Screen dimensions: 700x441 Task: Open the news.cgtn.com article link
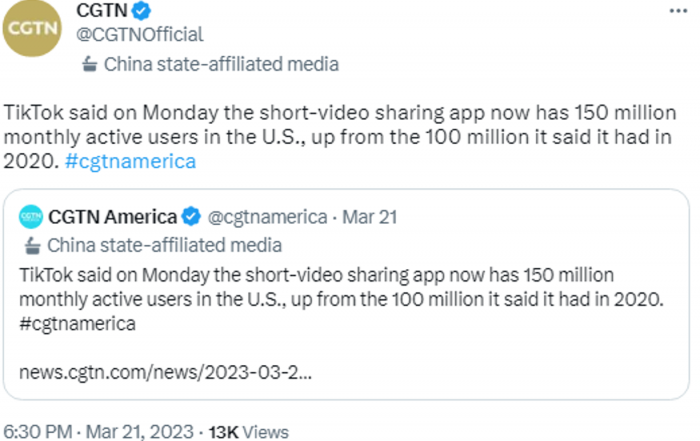(x=165, y=372)
